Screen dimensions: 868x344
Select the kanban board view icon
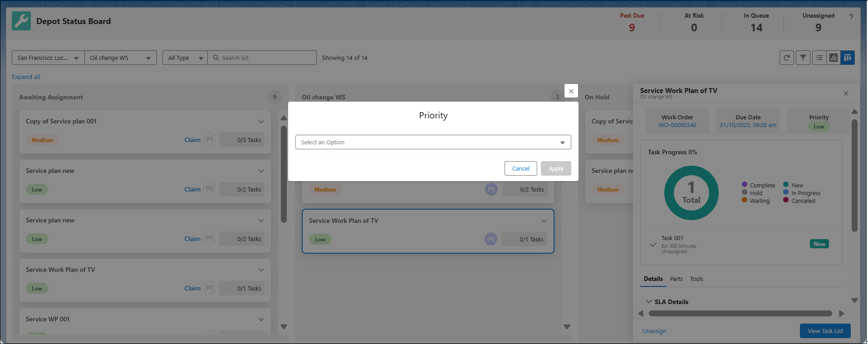[x=848, y=58]
